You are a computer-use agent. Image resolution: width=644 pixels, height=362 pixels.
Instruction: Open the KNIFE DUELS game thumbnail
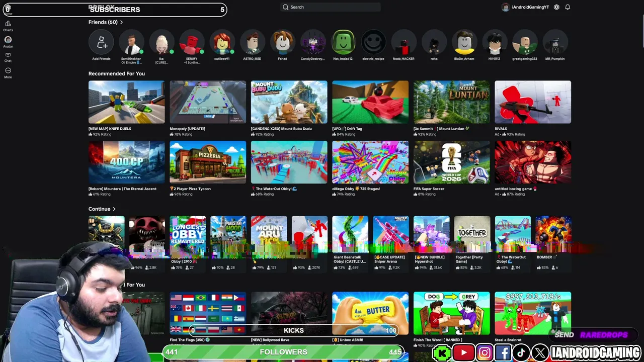click(127, 102)
